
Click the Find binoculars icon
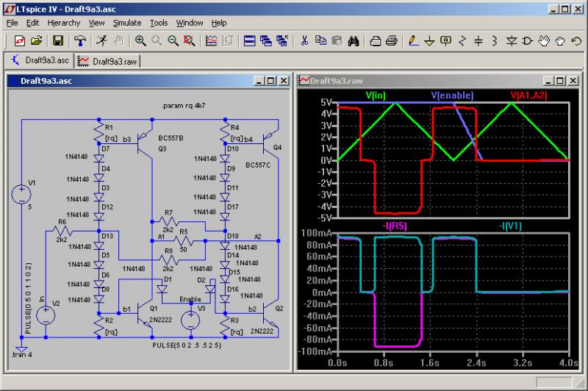tap(353, 40)
